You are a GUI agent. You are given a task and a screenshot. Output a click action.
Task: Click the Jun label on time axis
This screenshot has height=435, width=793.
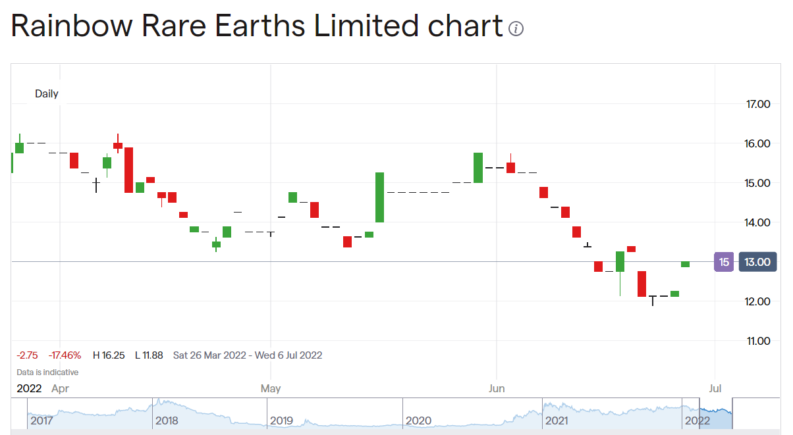click(x=494, y=386)
